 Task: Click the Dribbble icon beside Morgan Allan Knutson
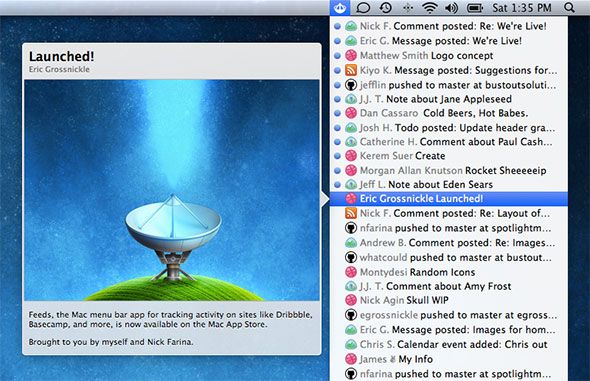351,170
